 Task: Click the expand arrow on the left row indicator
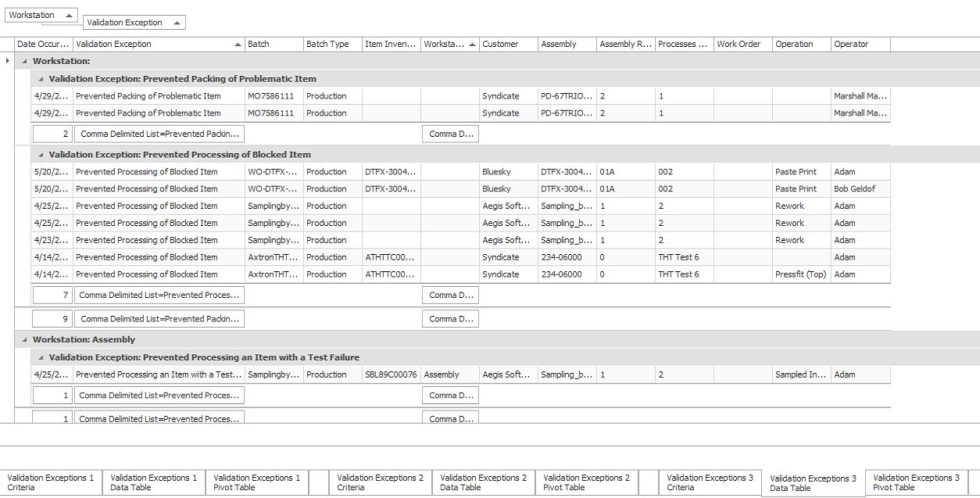(x=6, y=60)
